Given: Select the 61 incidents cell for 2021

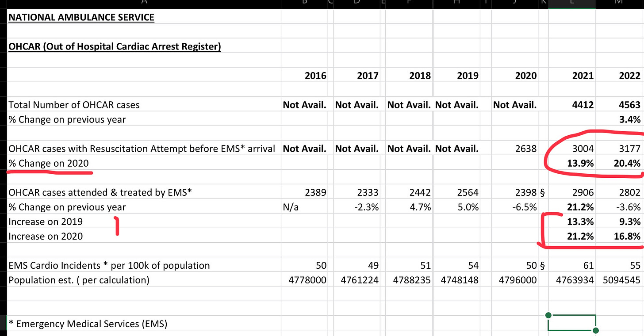Looking at the screenshot, I should pos(588,265).
